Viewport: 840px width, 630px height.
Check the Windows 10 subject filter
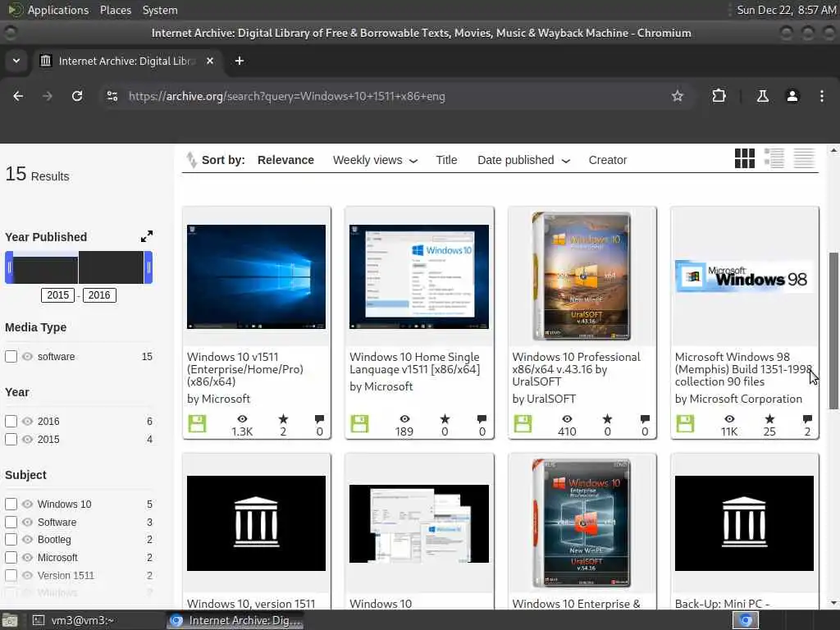(x=11, y=504)
